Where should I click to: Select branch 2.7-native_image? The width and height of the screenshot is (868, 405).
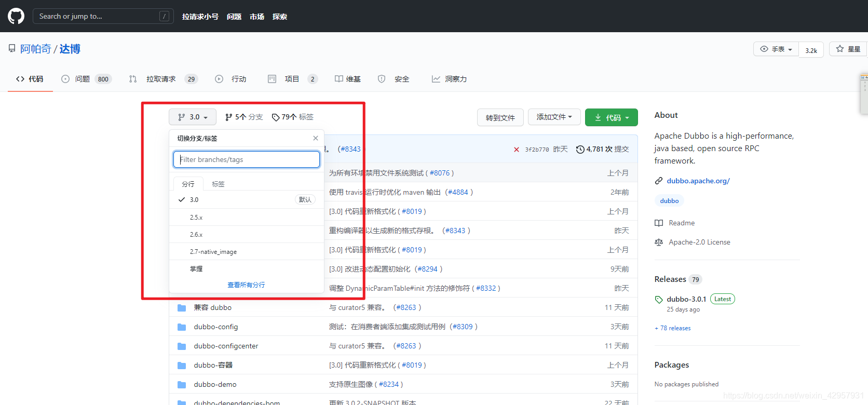[x=247, y=252]
